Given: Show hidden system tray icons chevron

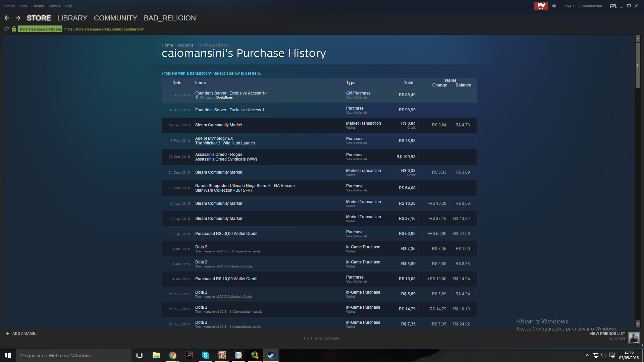Looking at the screenshot, I should pyautogui.click(x=587, y=355).
